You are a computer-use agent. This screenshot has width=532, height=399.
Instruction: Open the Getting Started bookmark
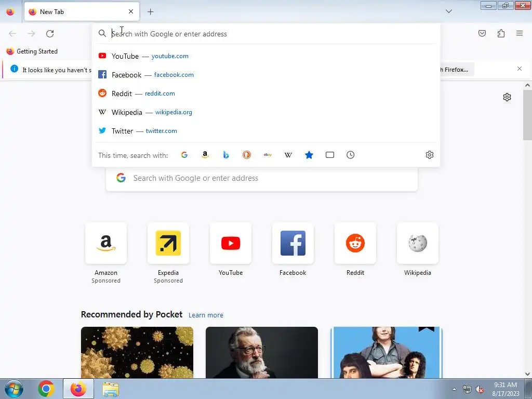coord(32,51)
